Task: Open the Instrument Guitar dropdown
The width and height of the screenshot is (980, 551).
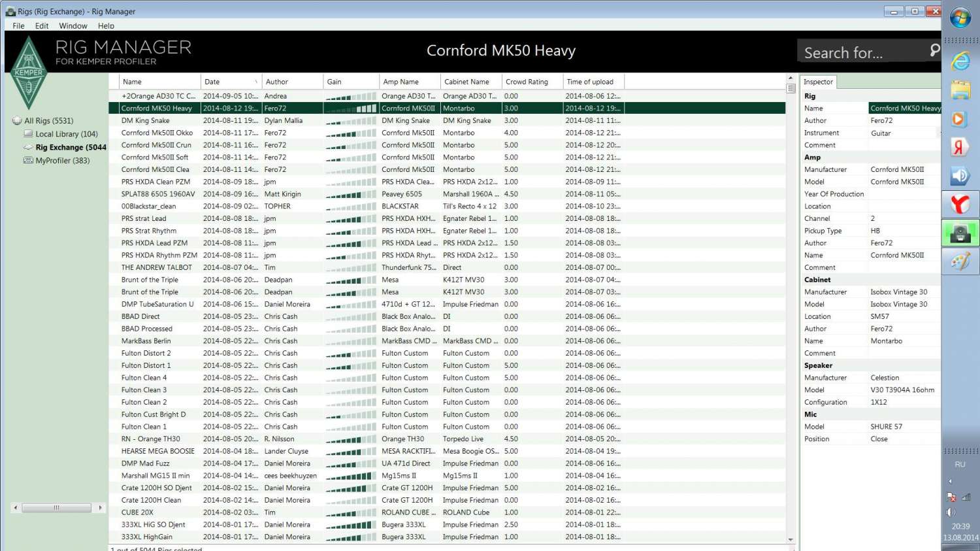Action: click(904, 133)
